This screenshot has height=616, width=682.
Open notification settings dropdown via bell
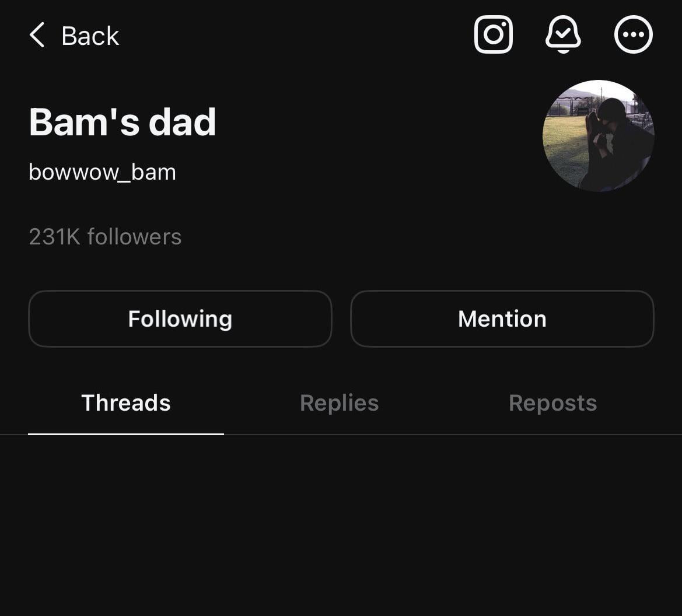(x=563, y=34)
